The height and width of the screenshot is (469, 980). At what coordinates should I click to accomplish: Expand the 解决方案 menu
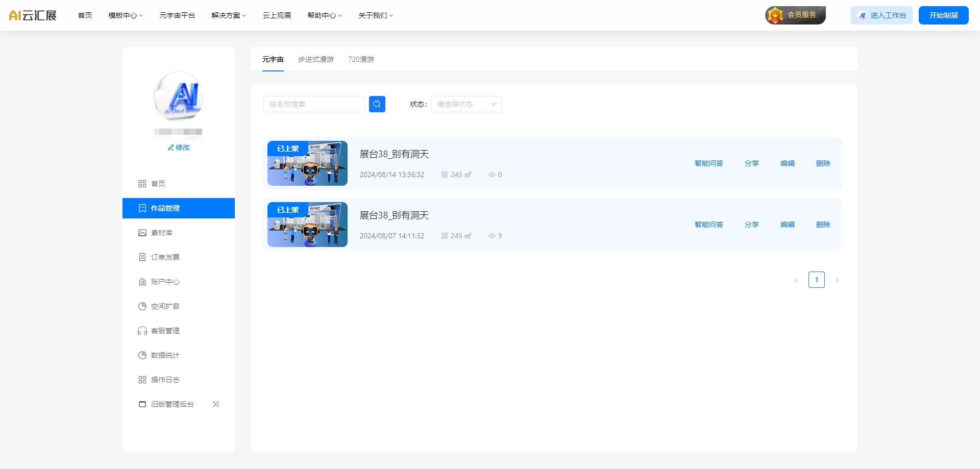point(228,15)
